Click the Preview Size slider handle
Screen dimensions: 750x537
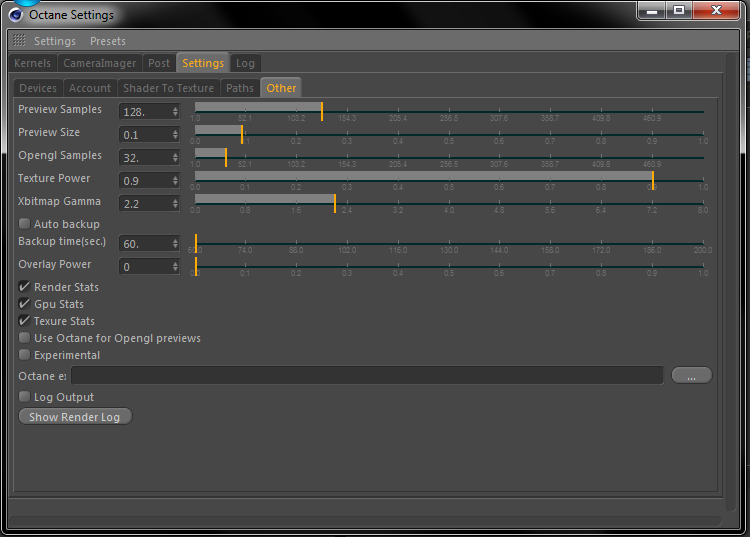pyautogui.click(x=242, y=134)
